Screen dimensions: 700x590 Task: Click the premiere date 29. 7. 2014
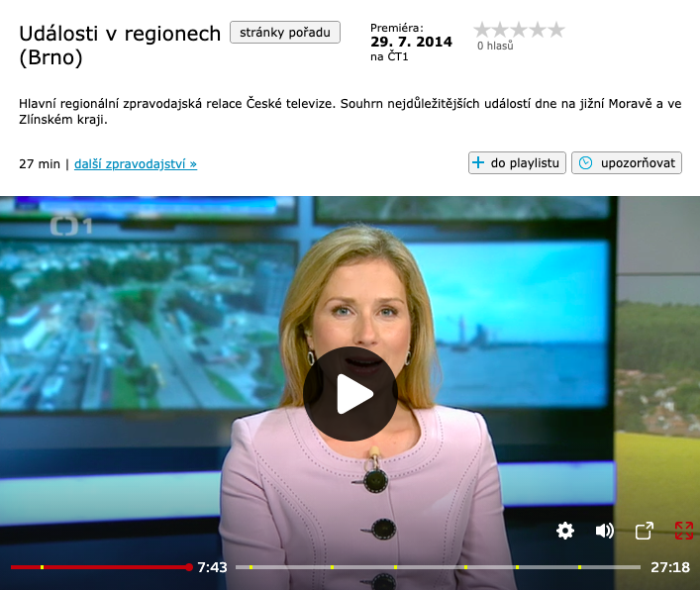[x=411, y=42]
